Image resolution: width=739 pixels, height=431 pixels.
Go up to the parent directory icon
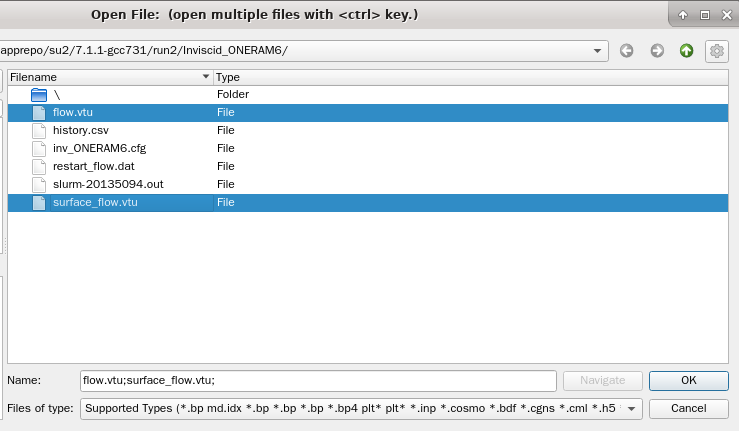coord(686,51)
